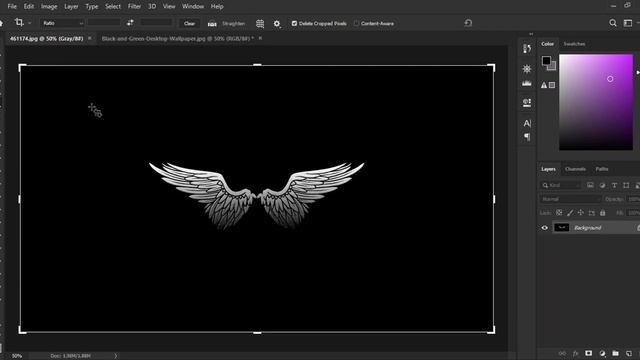Open additional crop settings gear

coord(277,24)
